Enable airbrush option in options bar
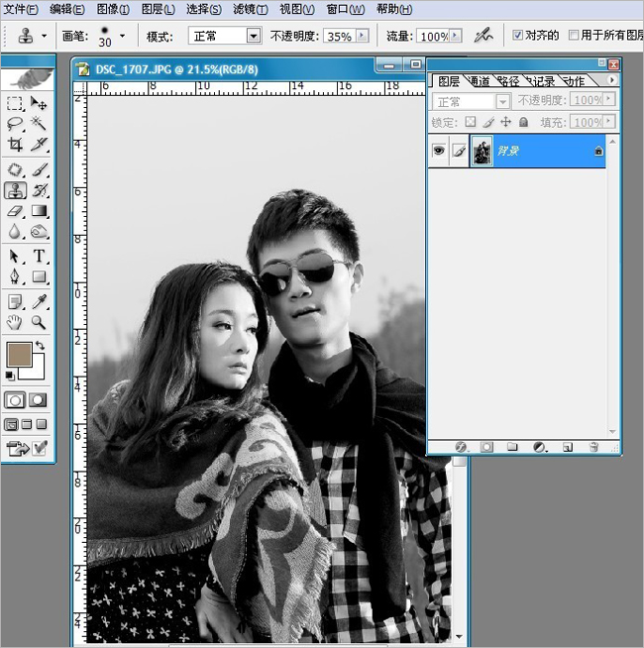 point(483,36)
